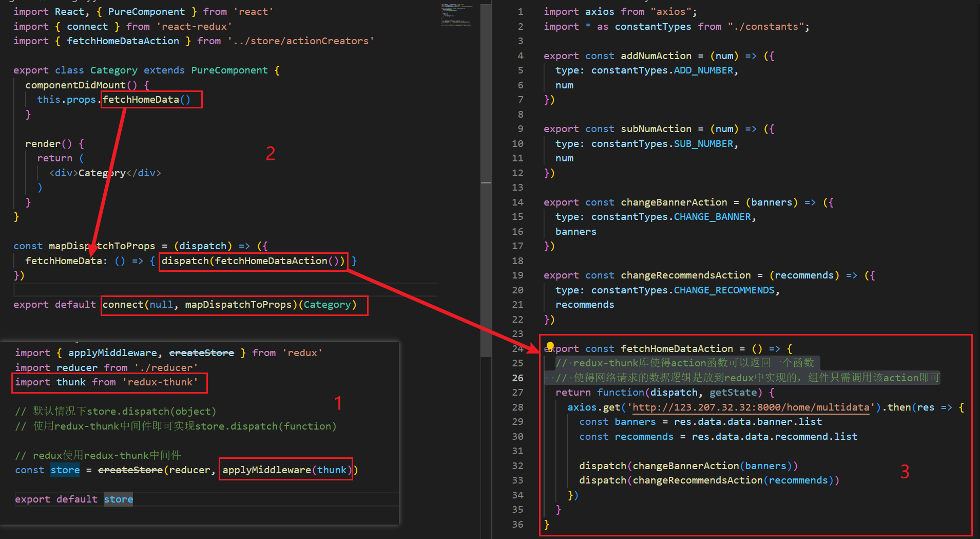Screen dimensions: 980x539
Task: Open the minimap thumbnail of the left editor
Action: tap(456, 15)
